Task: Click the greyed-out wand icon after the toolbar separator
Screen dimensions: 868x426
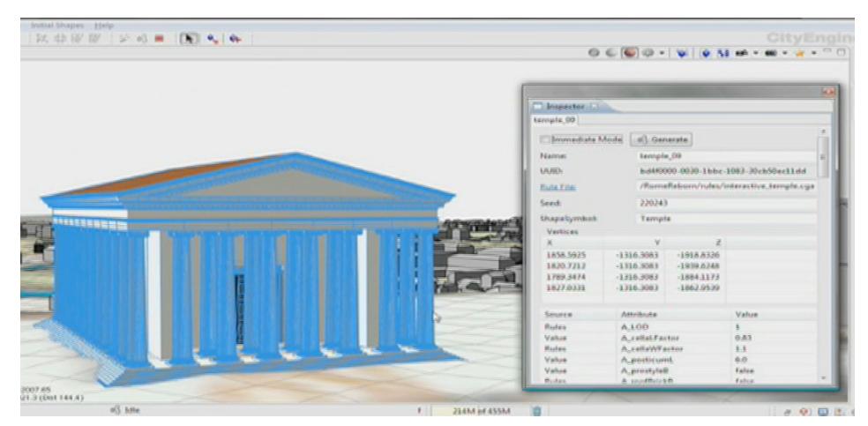Action: click(x=124, y=38)
